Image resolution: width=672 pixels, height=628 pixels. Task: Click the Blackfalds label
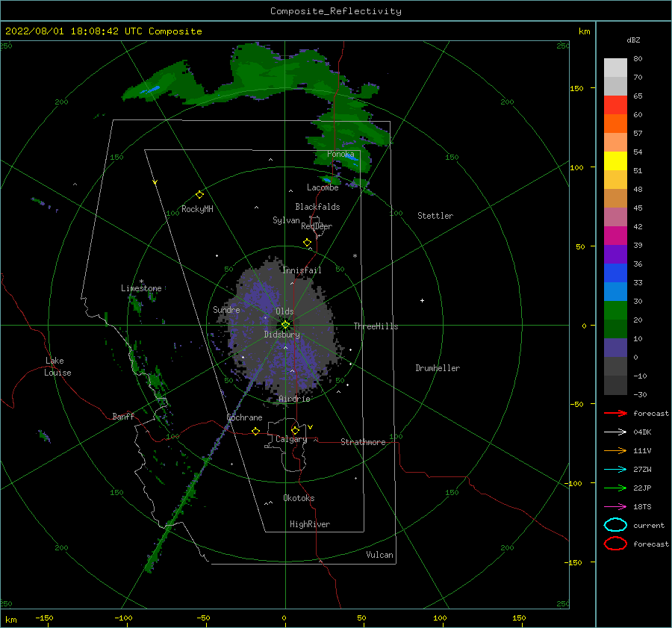tap(317, 207)
